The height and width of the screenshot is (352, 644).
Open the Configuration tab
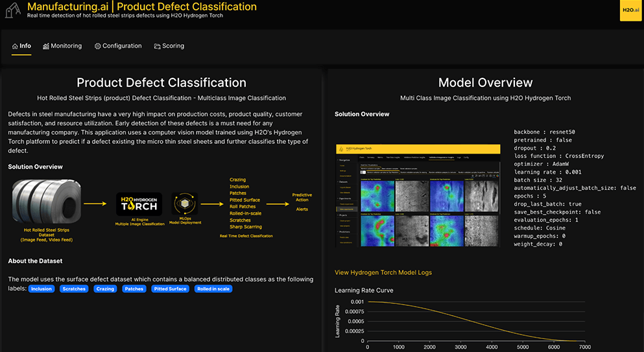click(x=118, y=46)
